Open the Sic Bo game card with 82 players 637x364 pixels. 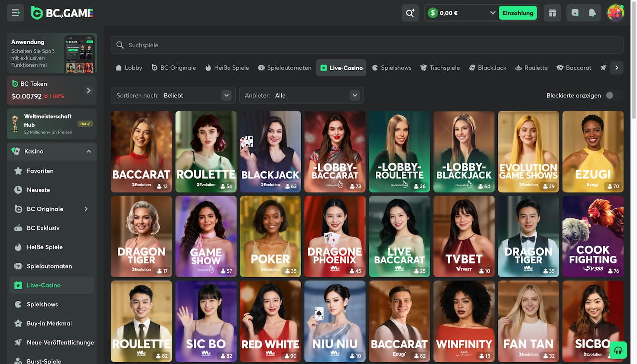206,322
